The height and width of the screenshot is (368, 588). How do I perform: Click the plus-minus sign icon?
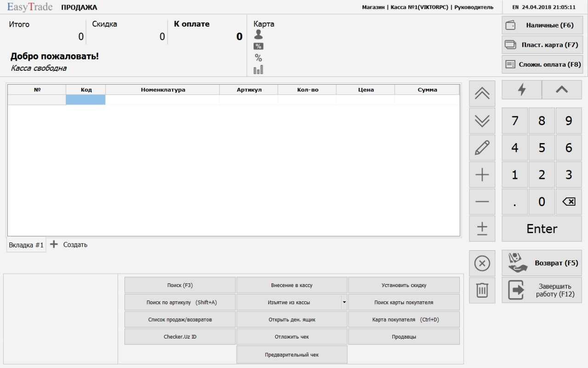click(x=482, y=229)
